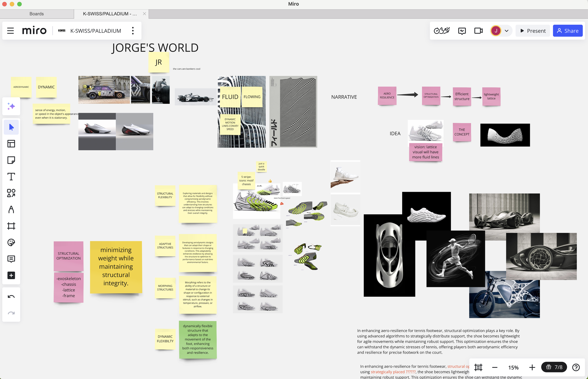588x379 pixels.
Task: Click the user avatar J
Action: (496, 31)
